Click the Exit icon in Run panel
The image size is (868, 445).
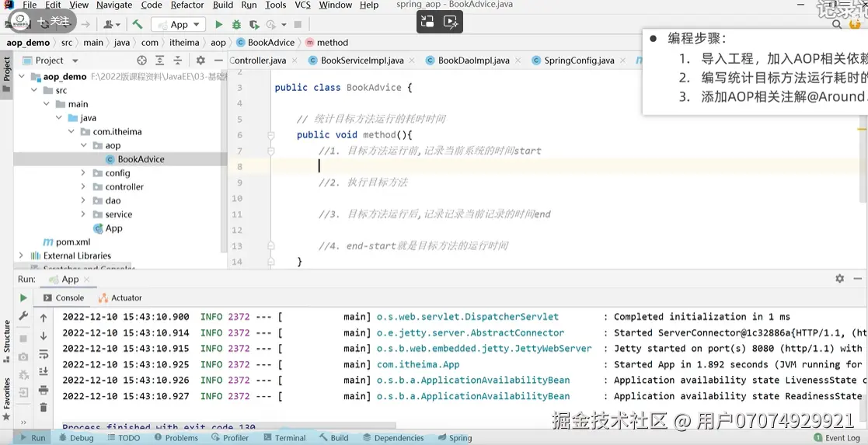click(23, 393)
